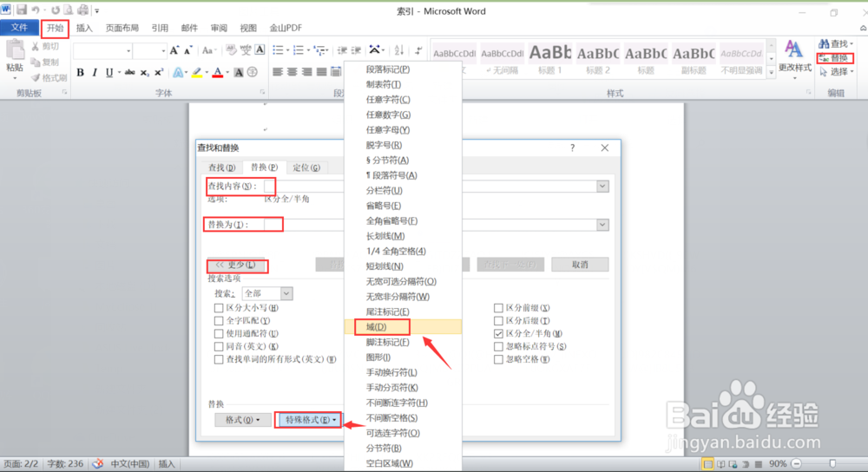Toggle show paragraph marks icon
This screenshot has height=472, width=868.
[x=418, y=51]
